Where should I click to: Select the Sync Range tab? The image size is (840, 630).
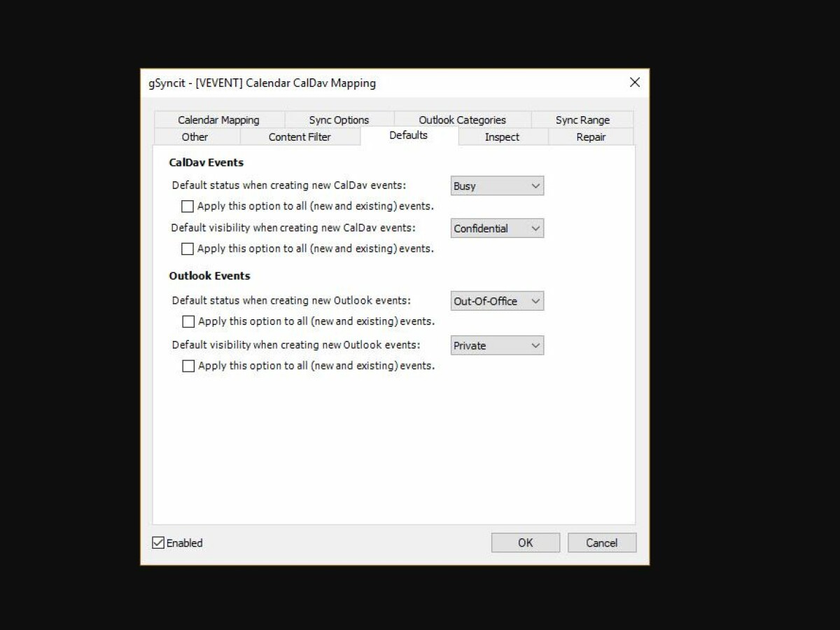pyautogui.click(x=582, y=120)
